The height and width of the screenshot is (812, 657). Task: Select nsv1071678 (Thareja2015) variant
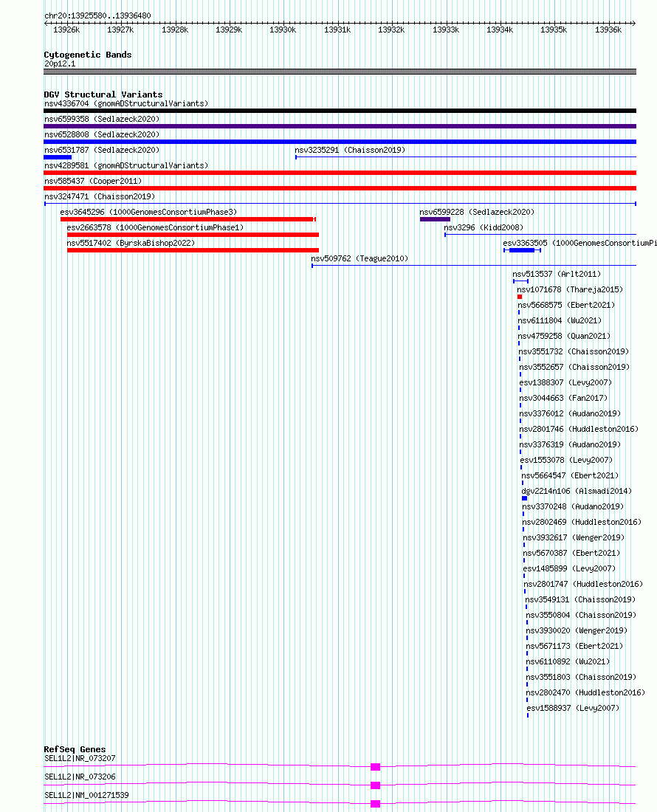(x=570, y=290)
